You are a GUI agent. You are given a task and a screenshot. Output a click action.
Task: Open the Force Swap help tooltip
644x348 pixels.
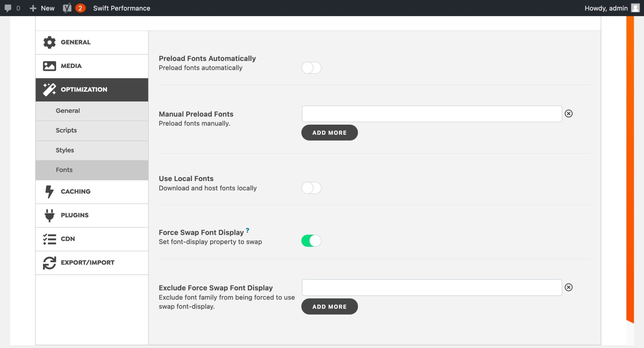coord(247,230)
